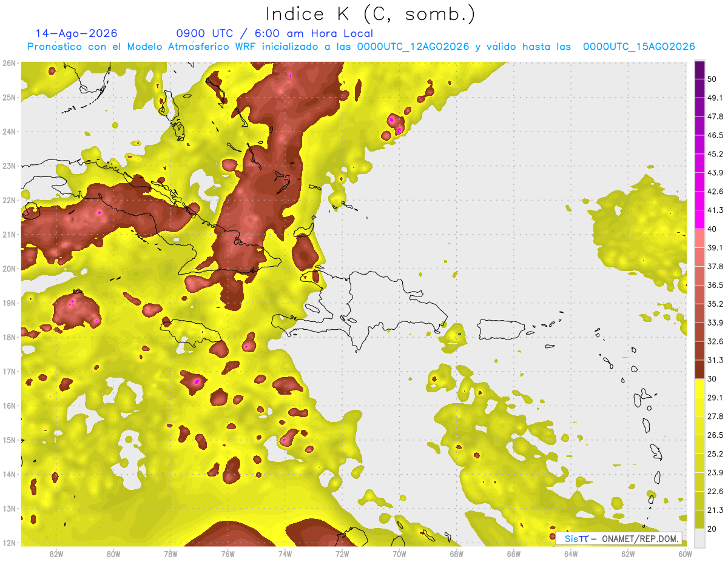Click the "33.9" colorbar value
This screenshot has height=562, width=728.
click(x=715, y=323)
